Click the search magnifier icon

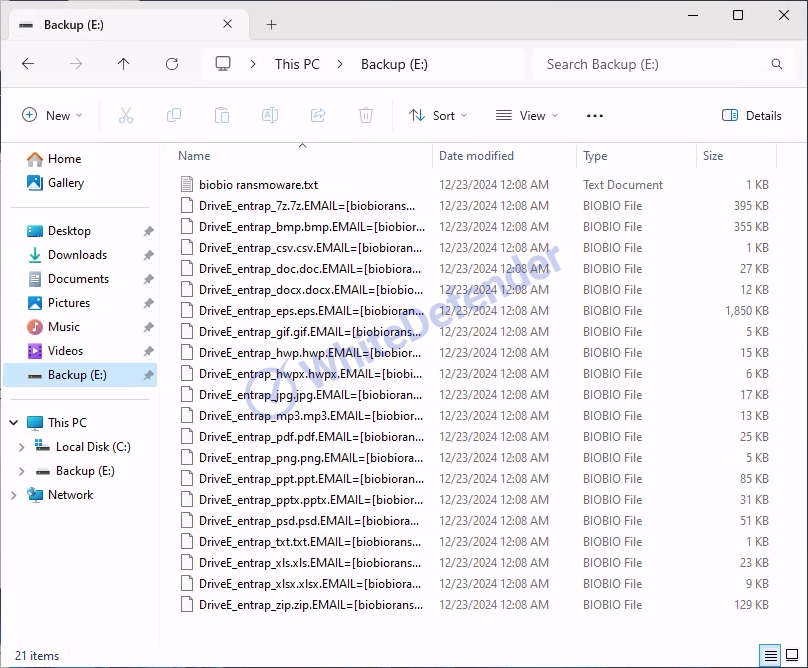[777, 64]
